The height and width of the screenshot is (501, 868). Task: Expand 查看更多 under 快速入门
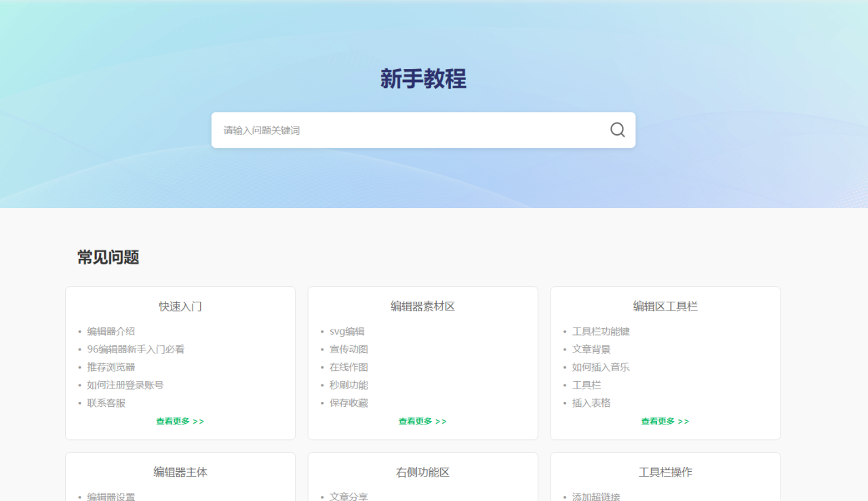point(180,421)
